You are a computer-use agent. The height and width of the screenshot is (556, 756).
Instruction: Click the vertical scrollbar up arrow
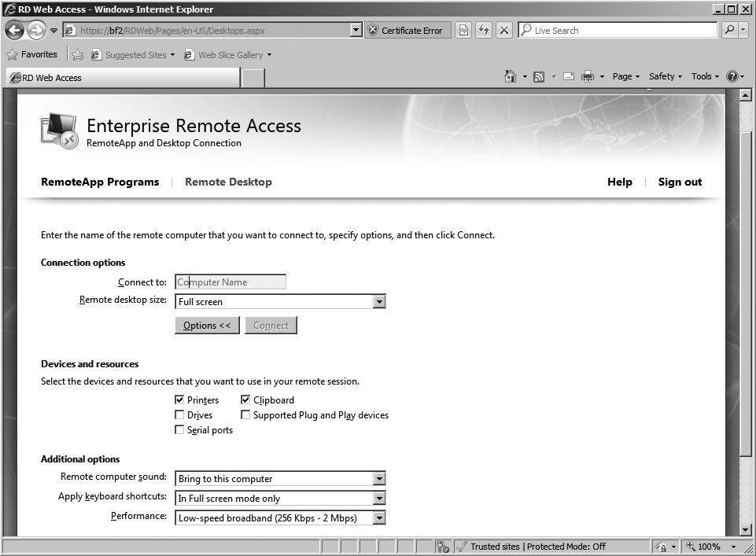[x=746, y=95]
